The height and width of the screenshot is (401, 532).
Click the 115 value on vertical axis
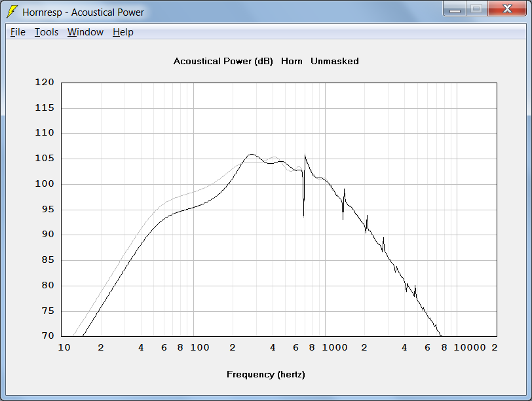pos(45,108)
